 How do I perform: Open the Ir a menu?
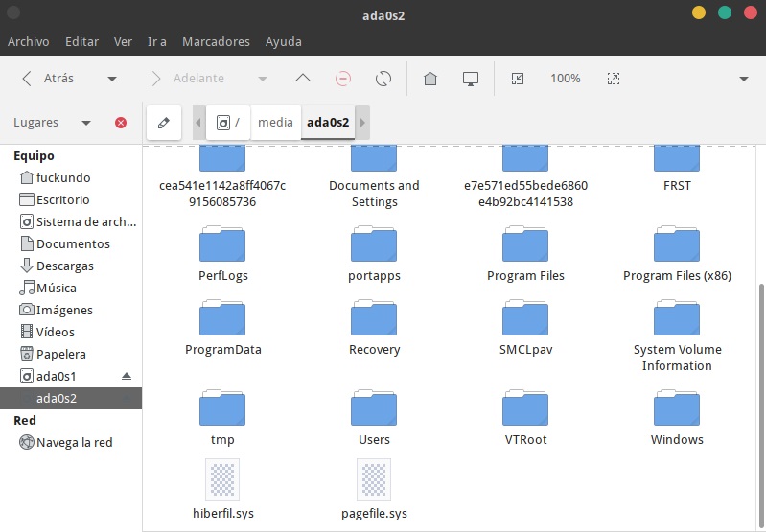click(x=157, y=42)
